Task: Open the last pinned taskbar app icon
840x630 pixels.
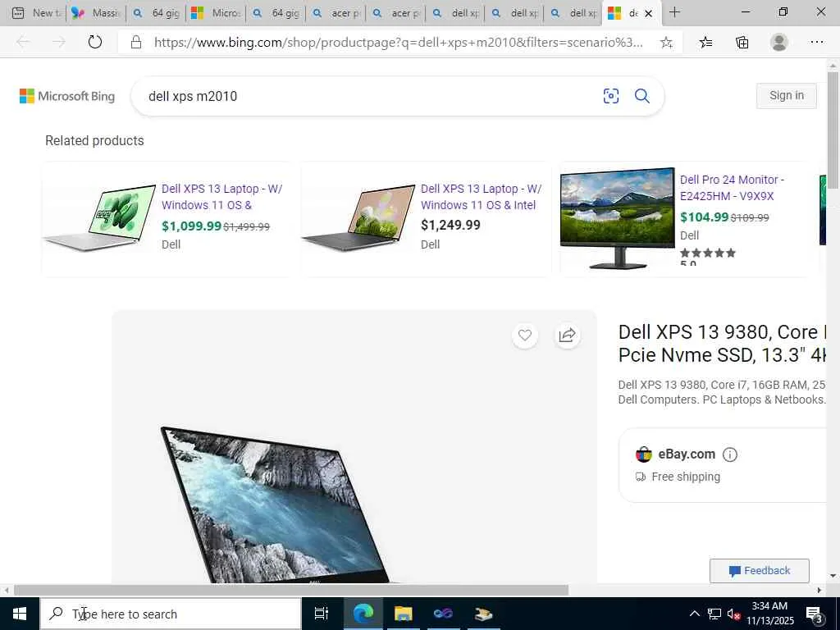Action: tap(483, 614)
